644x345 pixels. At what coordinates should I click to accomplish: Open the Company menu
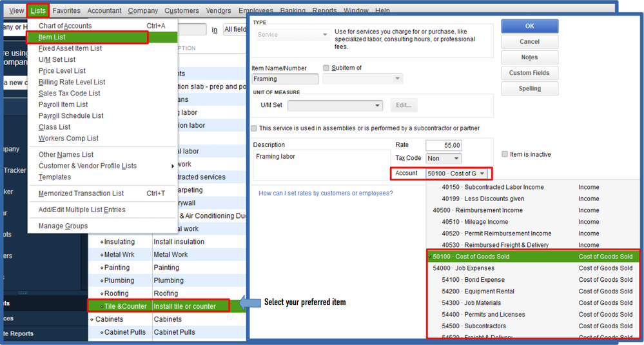click(143, 11)
